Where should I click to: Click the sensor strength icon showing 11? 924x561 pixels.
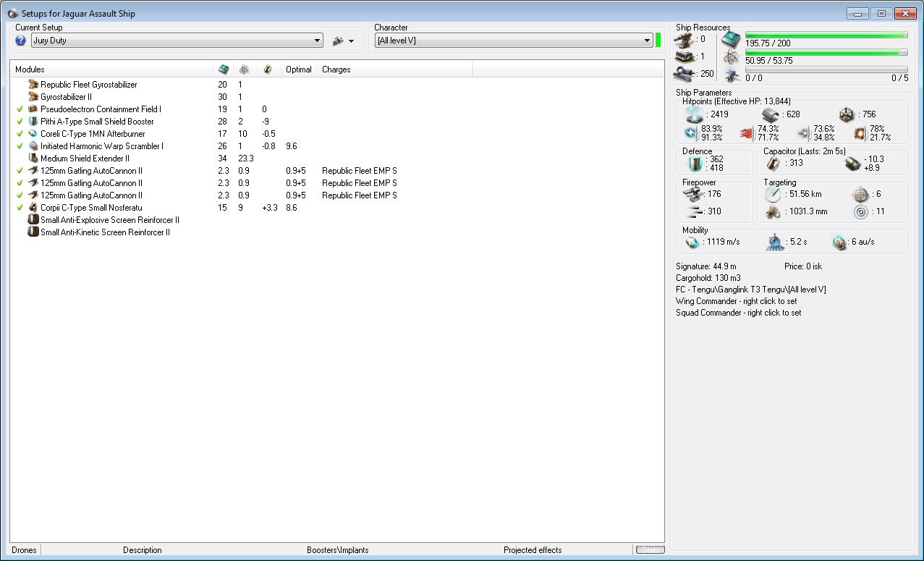click(x=860, y=211)
